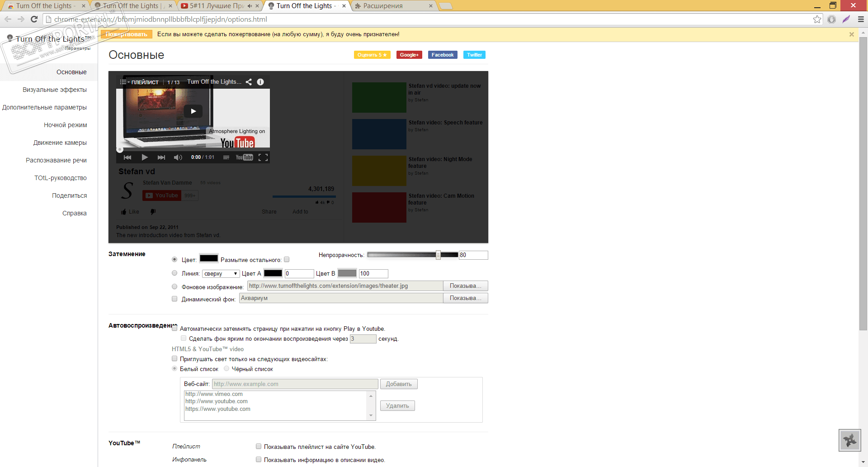Mute the video with the speaker icon
This screenshot has height=467, width=868.
[178, 157]
